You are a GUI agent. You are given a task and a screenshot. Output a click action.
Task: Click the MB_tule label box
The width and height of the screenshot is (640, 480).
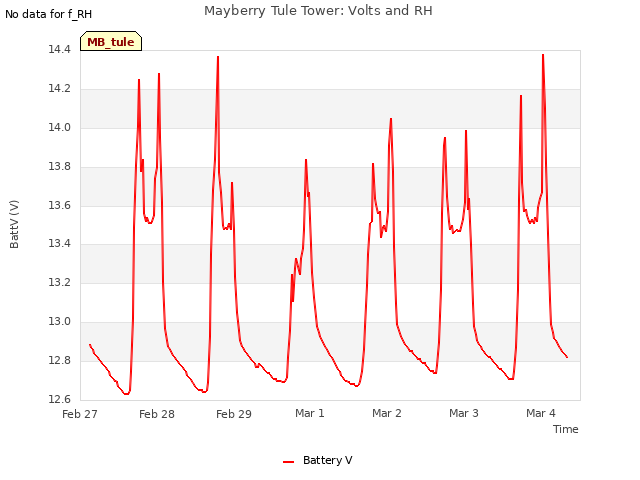[x=111, y=41]
